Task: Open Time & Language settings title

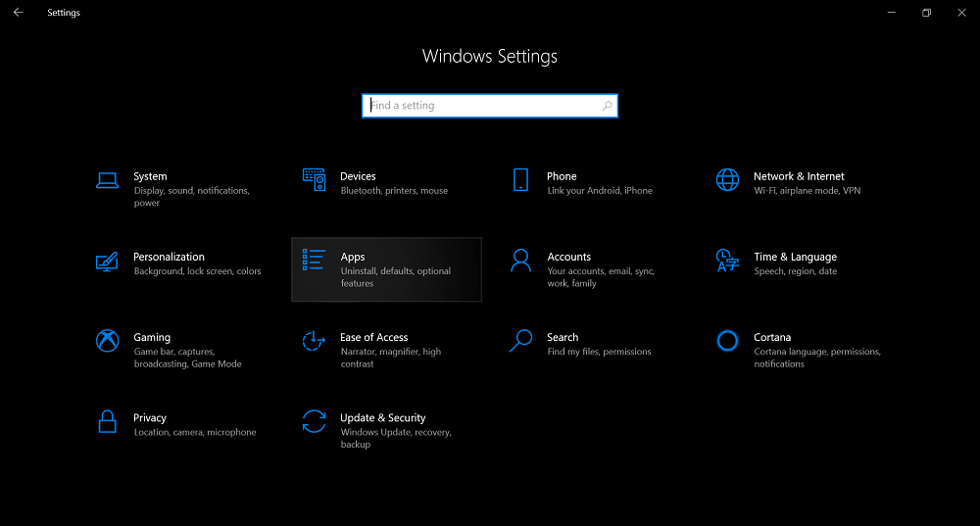Action: click(x=795, y=257)
